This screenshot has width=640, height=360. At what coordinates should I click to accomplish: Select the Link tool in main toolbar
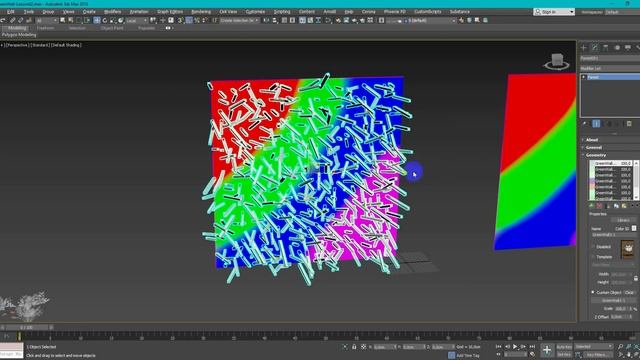12,20
